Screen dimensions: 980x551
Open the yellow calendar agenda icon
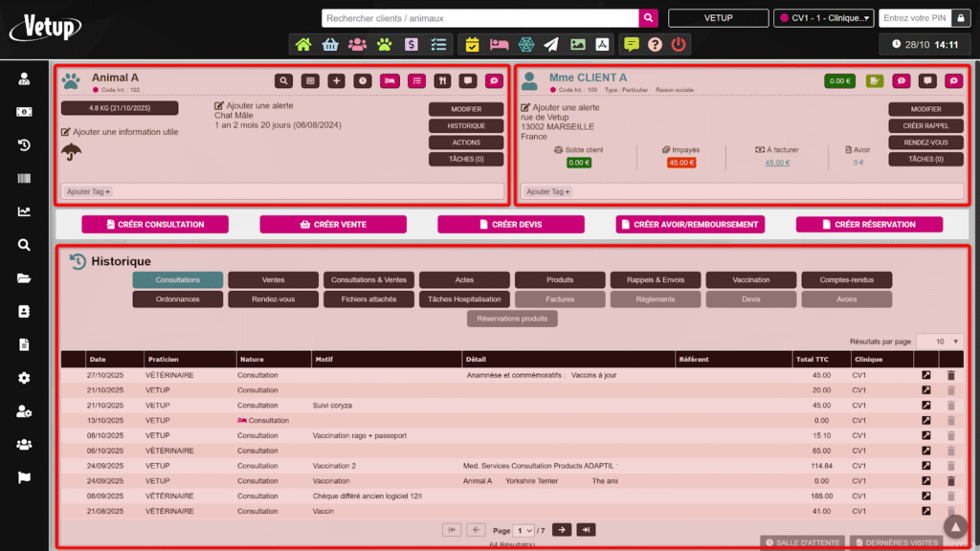[x=472, y=44]
